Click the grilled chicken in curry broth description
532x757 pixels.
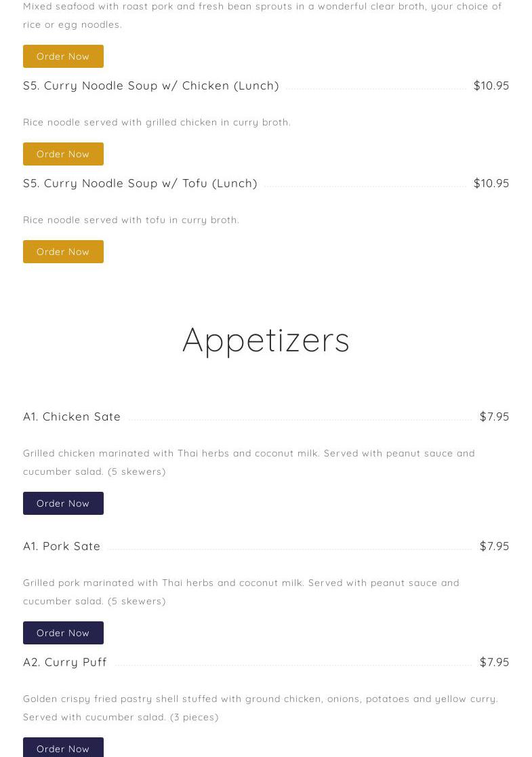coord(157,122)
